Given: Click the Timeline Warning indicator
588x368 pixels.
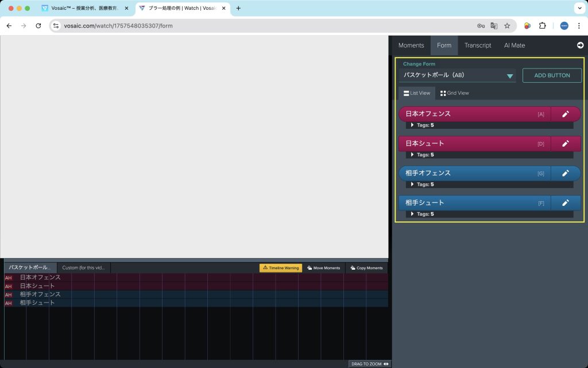Looking at the screenshot, I should 281,268.
